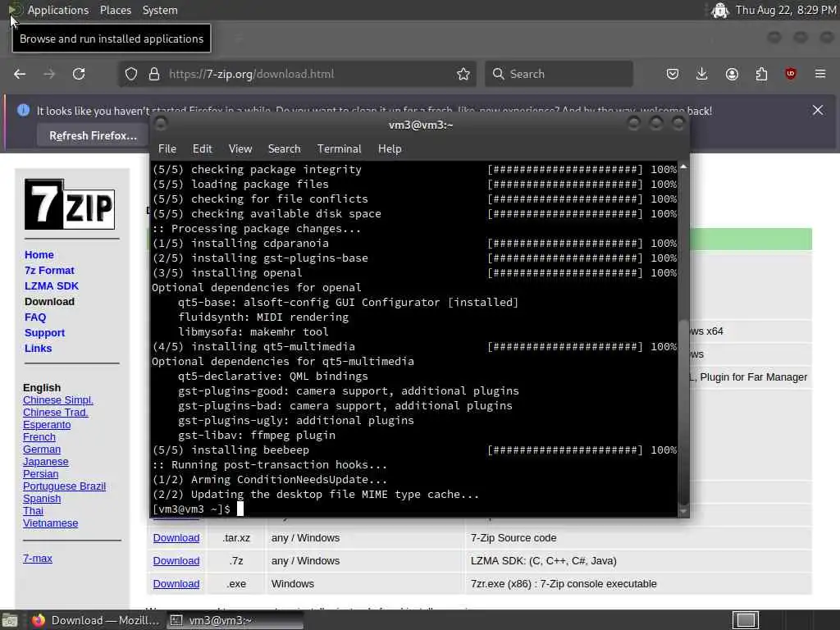Switch language to Chinese Trad.

pos(55,413)
